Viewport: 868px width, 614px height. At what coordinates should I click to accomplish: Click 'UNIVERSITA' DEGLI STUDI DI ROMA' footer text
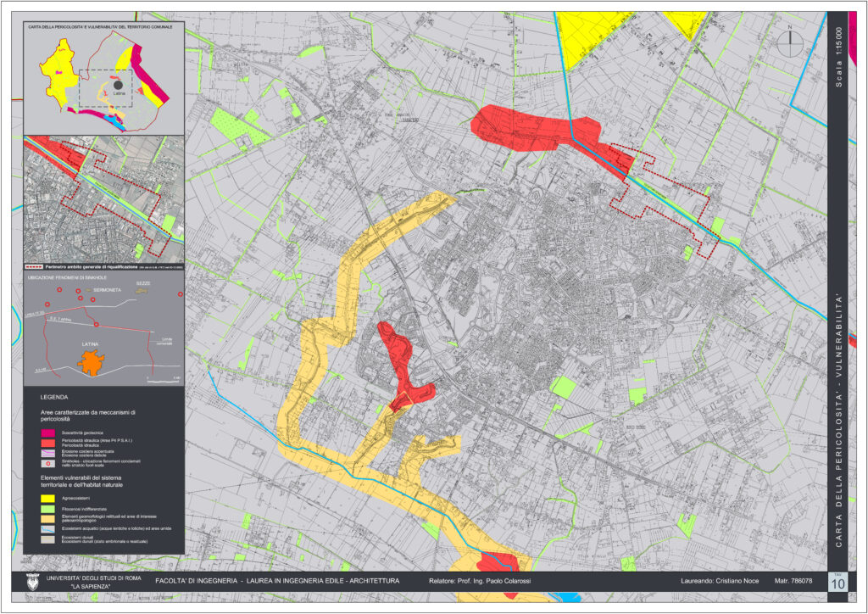point(93,578)
